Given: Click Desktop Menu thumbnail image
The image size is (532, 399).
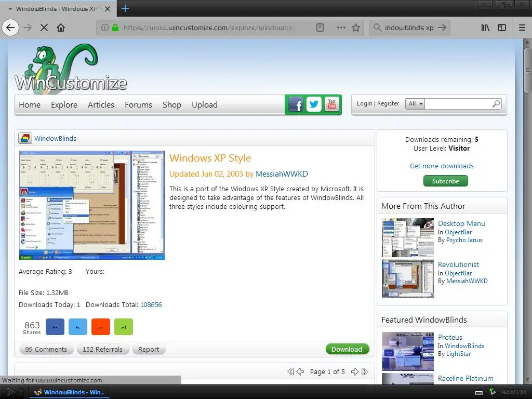Looking at the screenshot, I should coord(408,237).
